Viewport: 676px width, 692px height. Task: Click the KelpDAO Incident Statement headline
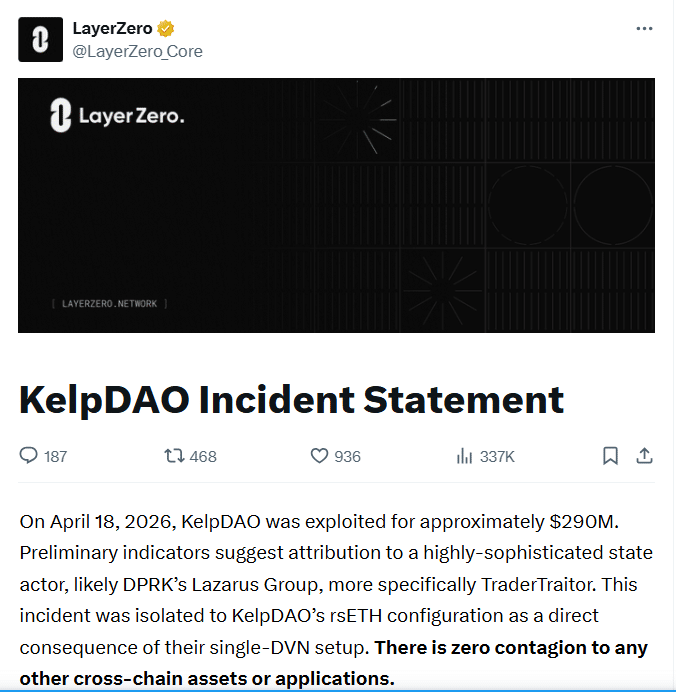click(291, 400)
